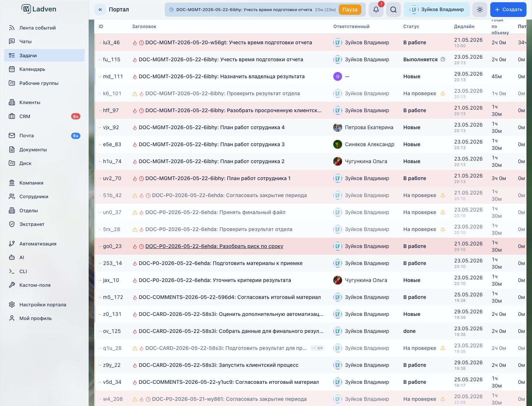Open Кастом-поля wrench icon
The width and height of the screenshot is (532, 406).
pyautogui.click(x=12, y=285)
